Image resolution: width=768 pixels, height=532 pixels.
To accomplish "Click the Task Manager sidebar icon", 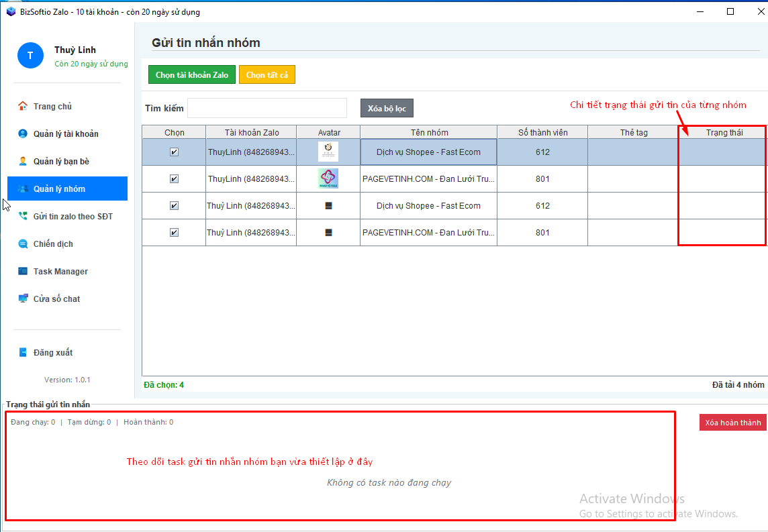I will pos(23,271).
